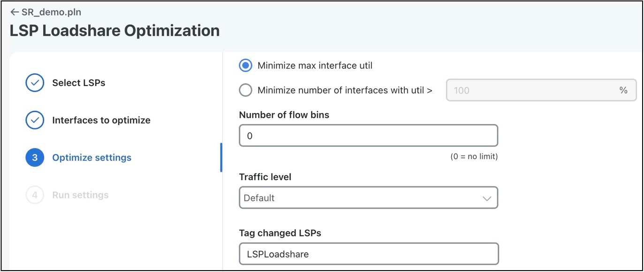Click the checkmark circle for Interfaces to optimize
This screenshot has height=272, width=644.
click(x=35, y=120)
